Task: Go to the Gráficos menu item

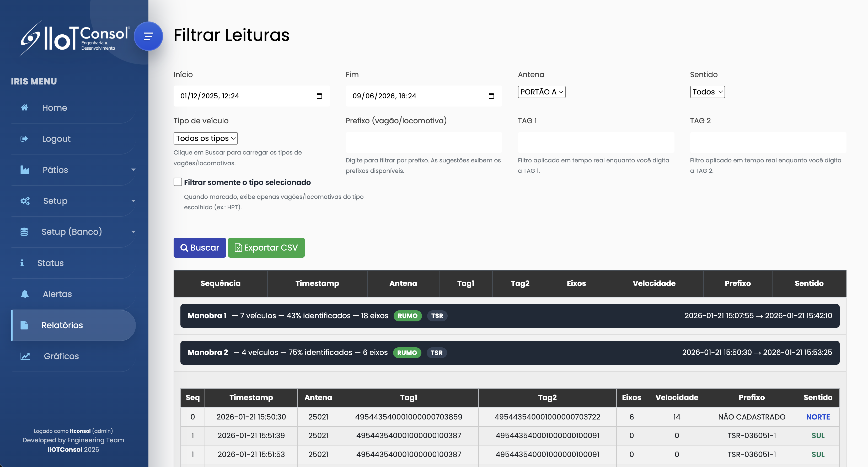Action: [x=73, y=356]
